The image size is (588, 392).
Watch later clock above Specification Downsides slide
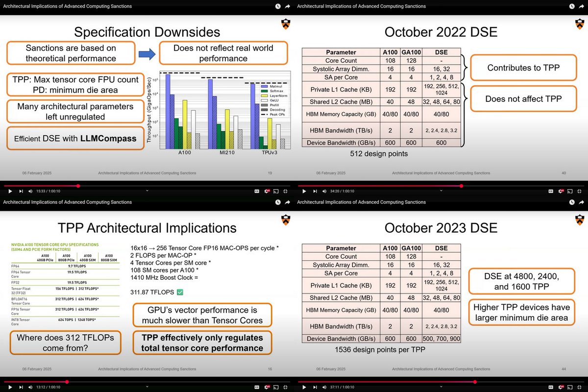click(x=278, y=6)
